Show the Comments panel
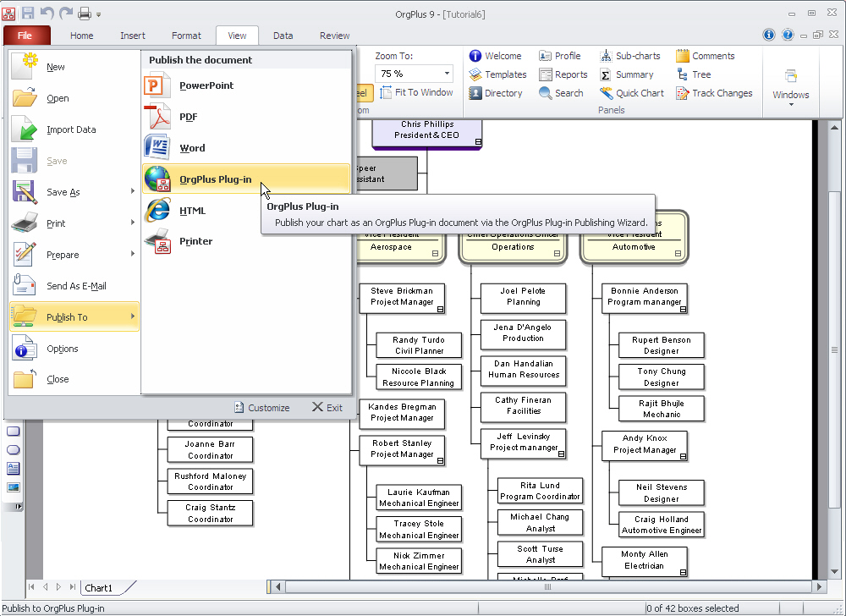The image size is (846, 616). 706,56
